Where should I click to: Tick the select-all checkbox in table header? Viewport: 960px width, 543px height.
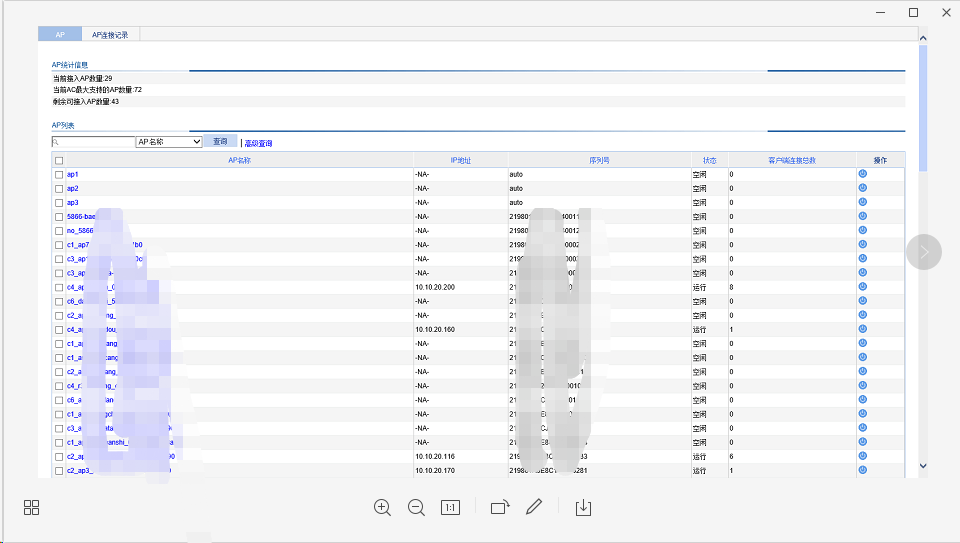[x=59, y=160]
